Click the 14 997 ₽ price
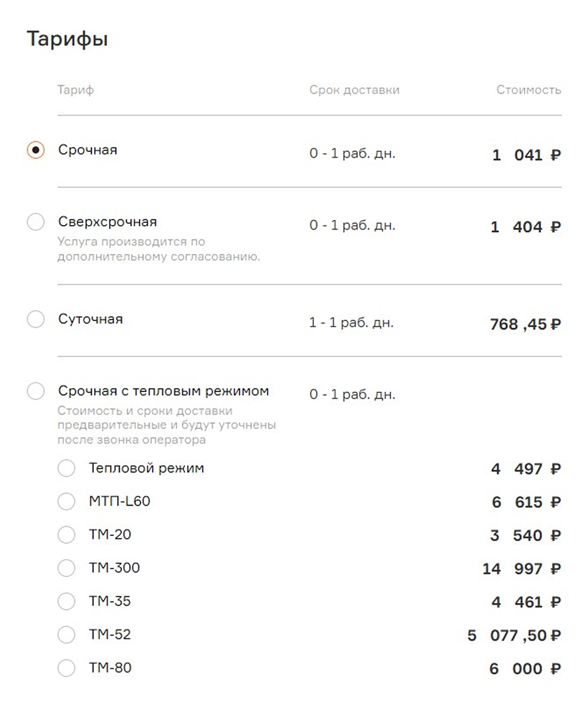 click(522, 569)
